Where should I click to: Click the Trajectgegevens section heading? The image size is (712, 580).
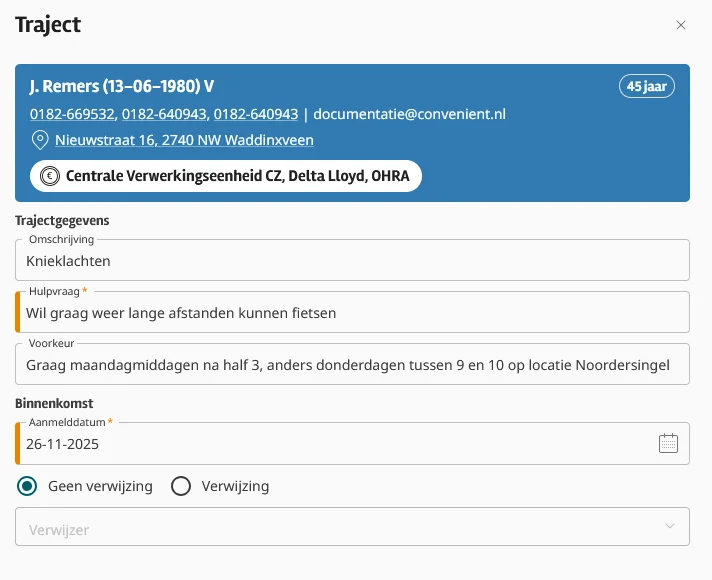tap(62, 220)
